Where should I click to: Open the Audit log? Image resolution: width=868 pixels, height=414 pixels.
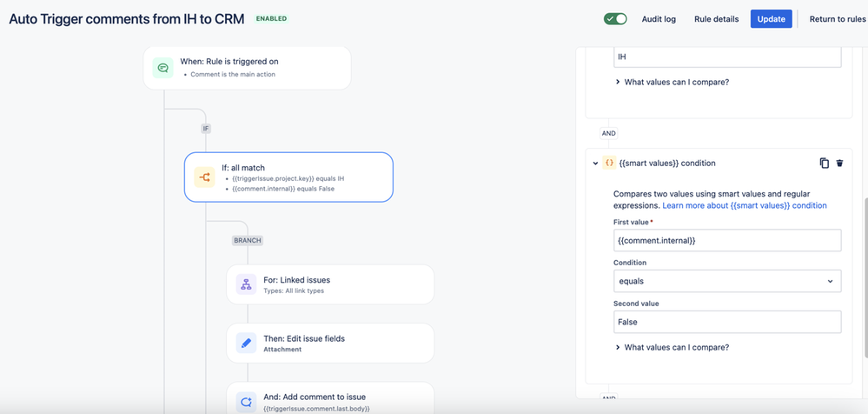point(659,19)
